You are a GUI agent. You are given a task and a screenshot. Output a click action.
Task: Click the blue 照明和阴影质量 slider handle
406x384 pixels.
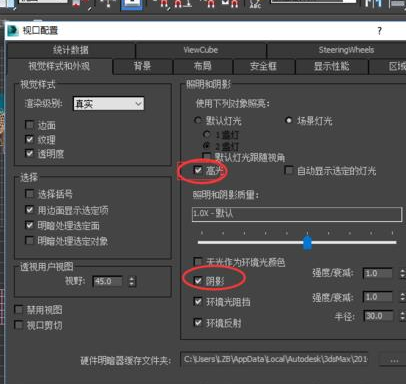[307, 242]
